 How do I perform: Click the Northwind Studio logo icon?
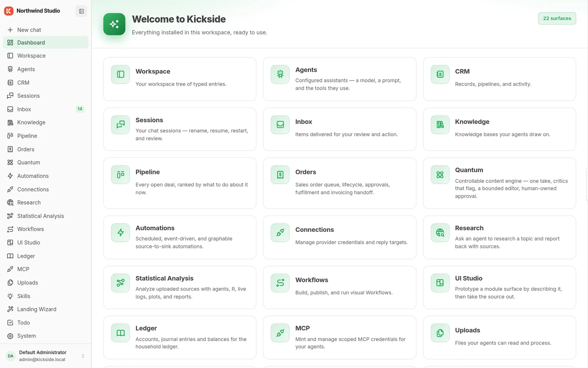(x=9, y=11)
